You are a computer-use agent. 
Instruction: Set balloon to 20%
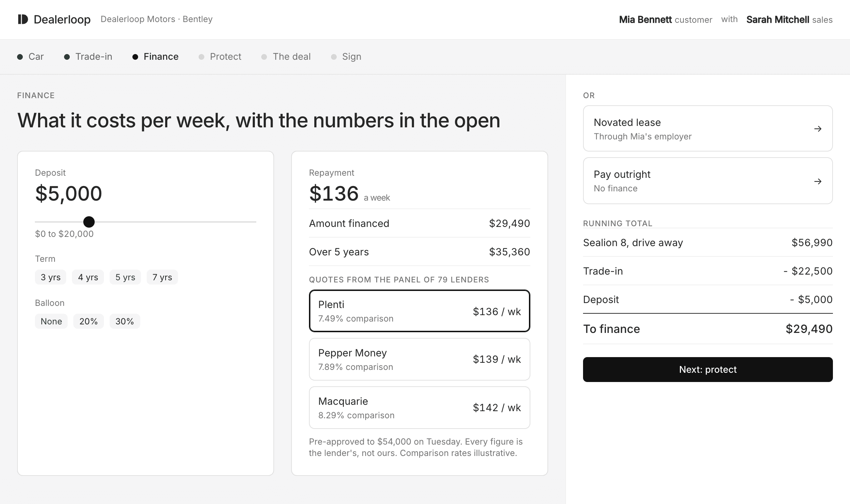pos(89,321)
